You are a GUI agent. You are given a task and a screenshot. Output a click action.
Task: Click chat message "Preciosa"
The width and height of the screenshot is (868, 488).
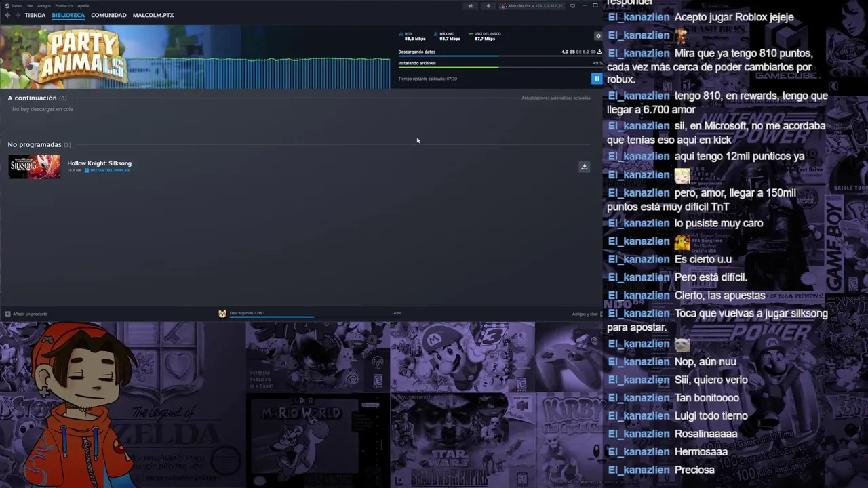[x=694, y=470]
